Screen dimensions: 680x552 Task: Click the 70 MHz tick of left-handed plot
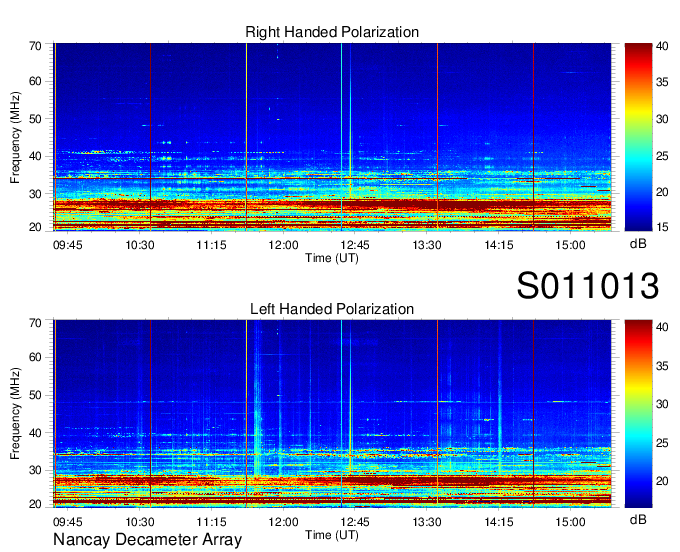(x=35, y=323)
